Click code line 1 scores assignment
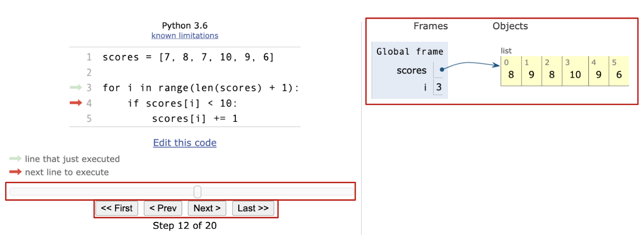Screen dimensions: 644x250 pos(188,57)
